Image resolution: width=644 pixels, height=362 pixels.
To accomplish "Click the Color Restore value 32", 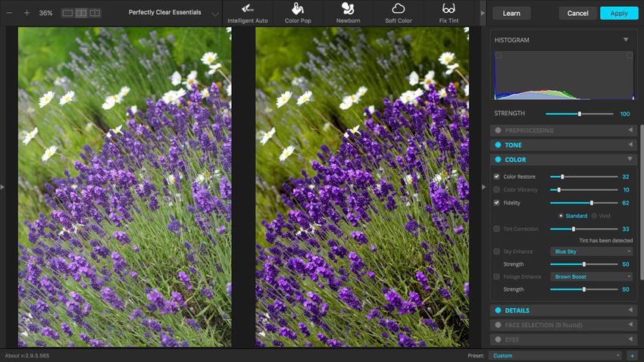I will [x=626, y=176].
